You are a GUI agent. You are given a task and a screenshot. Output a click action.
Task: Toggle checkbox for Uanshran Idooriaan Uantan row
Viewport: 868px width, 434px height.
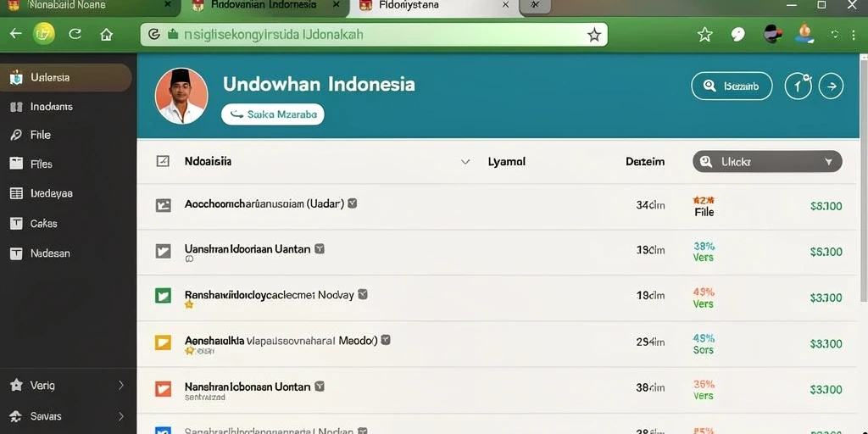tap(163, 251)
